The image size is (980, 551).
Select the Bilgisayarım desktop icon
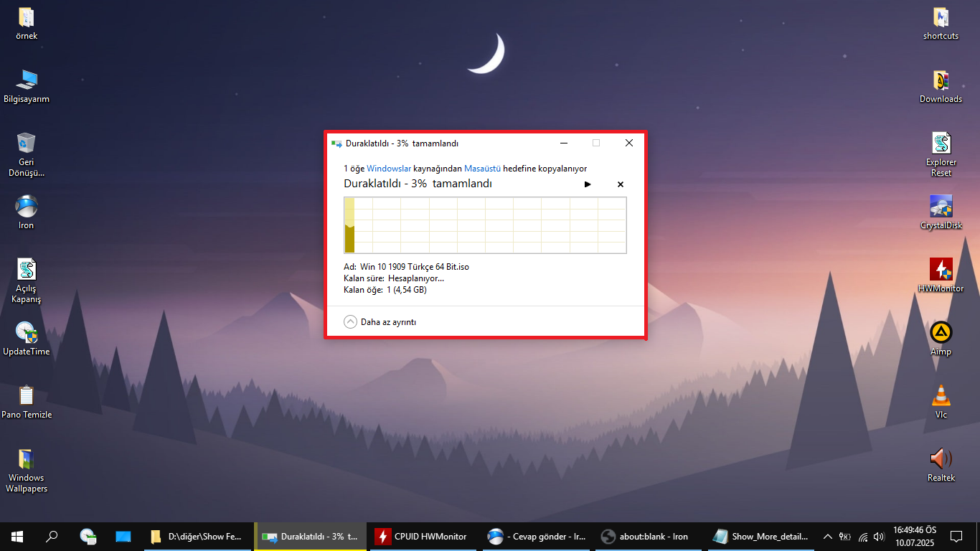point(27,87)
